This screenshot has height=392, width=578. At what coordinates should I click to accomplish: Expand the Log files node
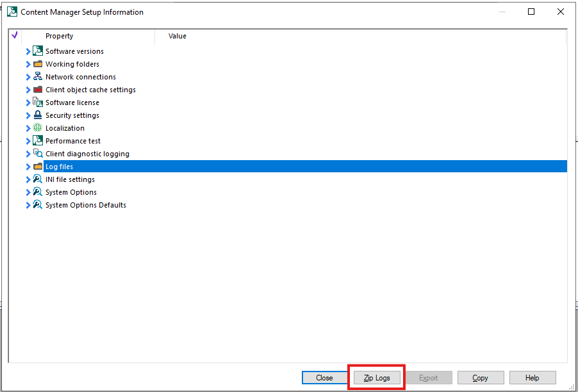click(x=28, y=167)
